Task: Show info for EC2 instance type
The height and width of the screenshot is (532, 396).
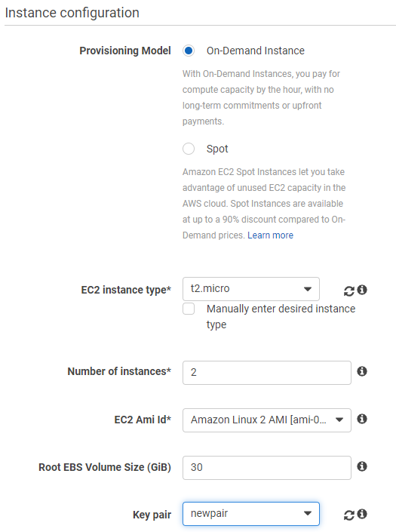Action: [x=362, y=290]
